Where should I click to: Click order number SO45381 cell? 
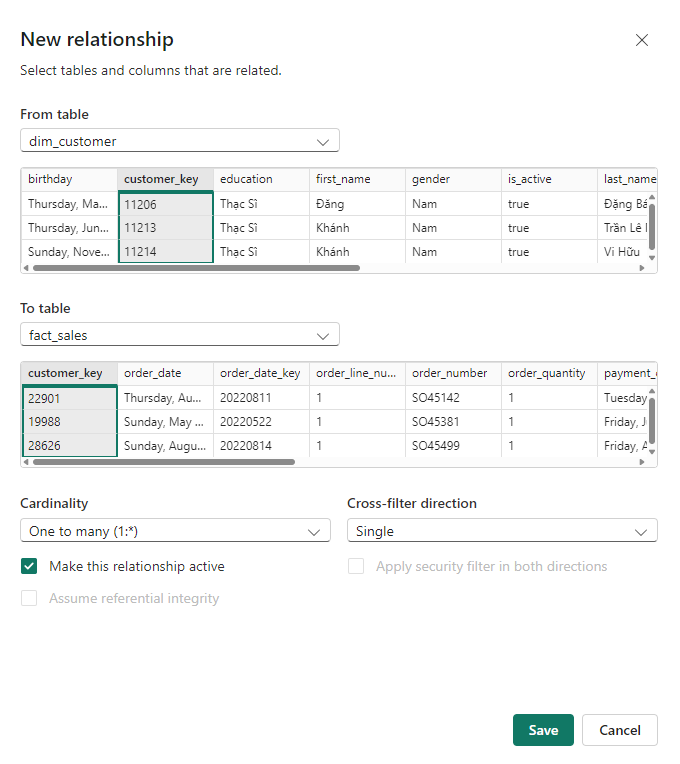[453, 421]
